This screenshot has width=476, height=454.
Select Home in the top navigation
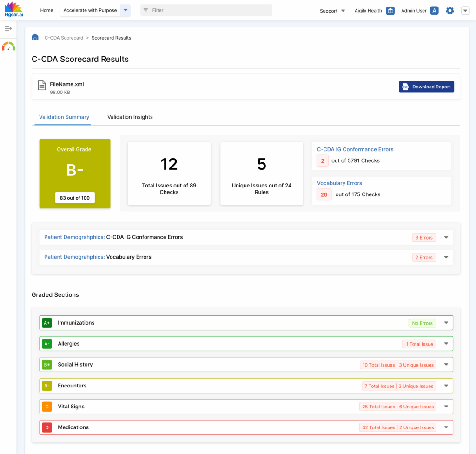click(46, 10)
